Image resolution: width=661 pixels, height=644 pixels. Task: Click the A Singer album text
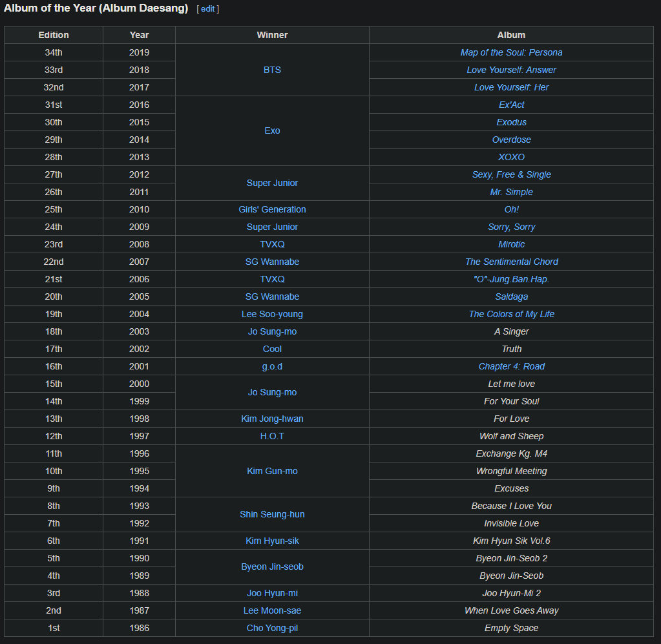click(511, 332)
